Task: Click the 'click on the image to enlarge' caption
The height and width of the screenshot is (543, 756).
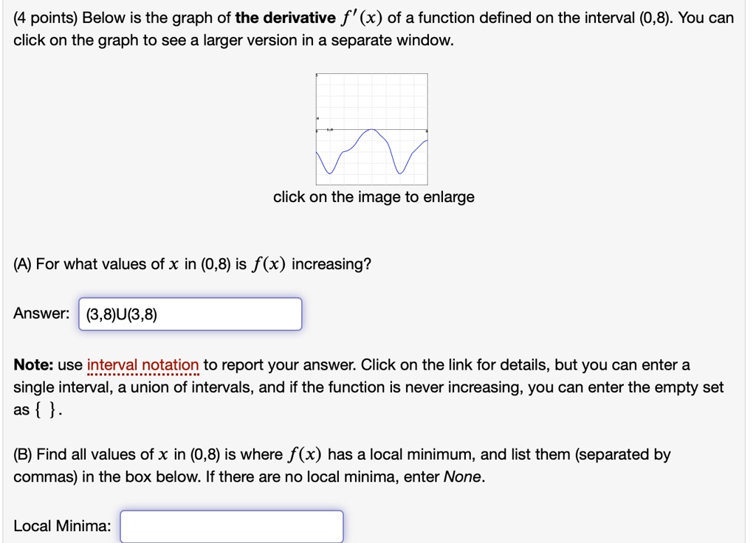Action: pos(372,197)
